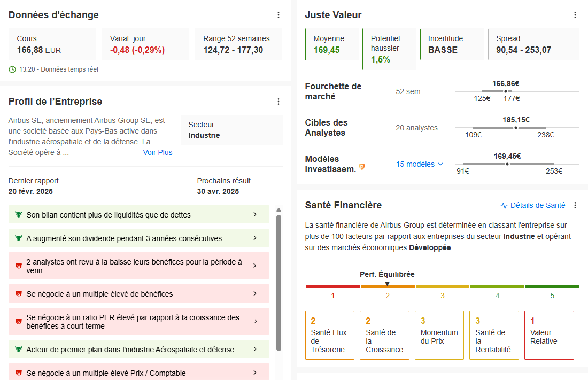
Task: Click the Momentum du Prix score card
Action: coord(439,335)
